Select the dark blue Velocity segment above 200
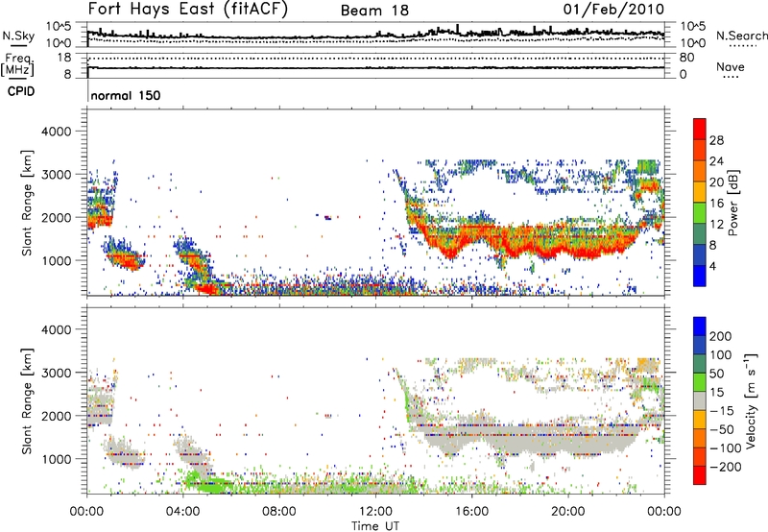Screen dimensions: 768x532 point(700,326)
